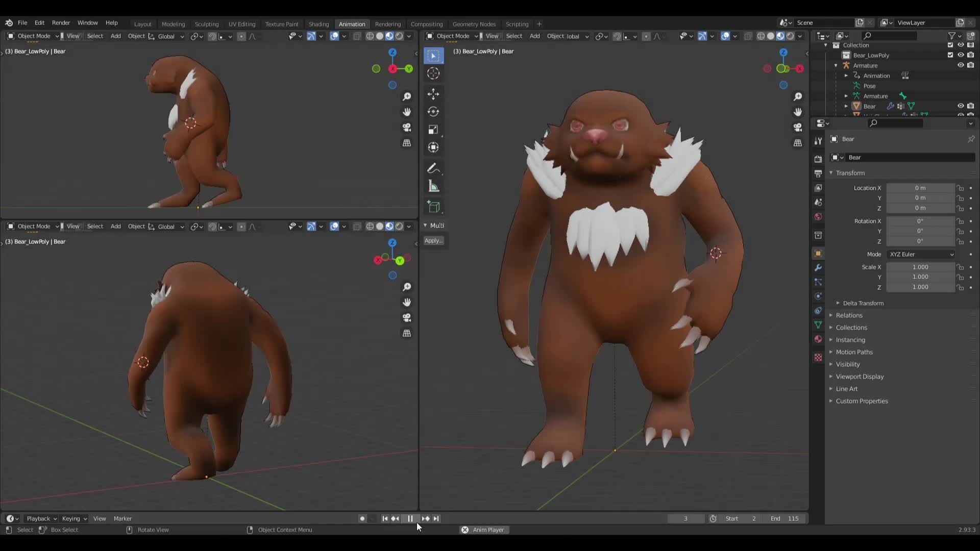The image size is (980, 551).
Task: Choose the Cursor tool in the toolbar
Action: 433,73
